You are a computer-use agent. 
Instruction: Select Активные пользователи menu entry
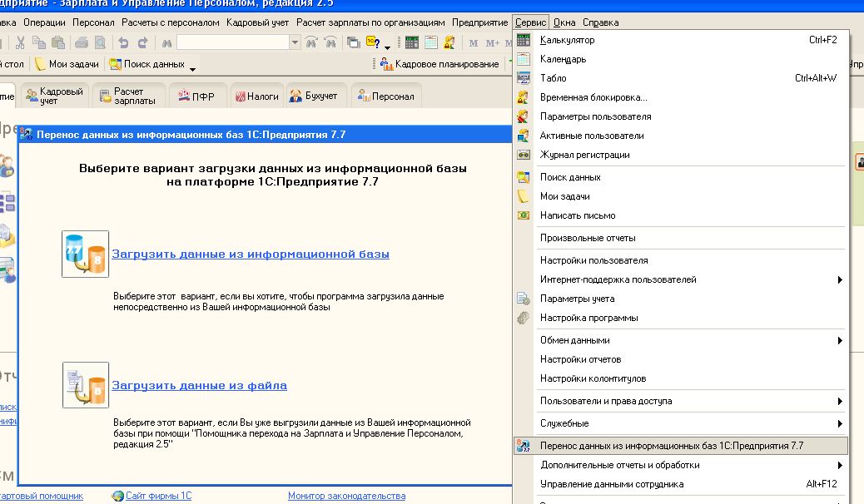coord(681,136)
